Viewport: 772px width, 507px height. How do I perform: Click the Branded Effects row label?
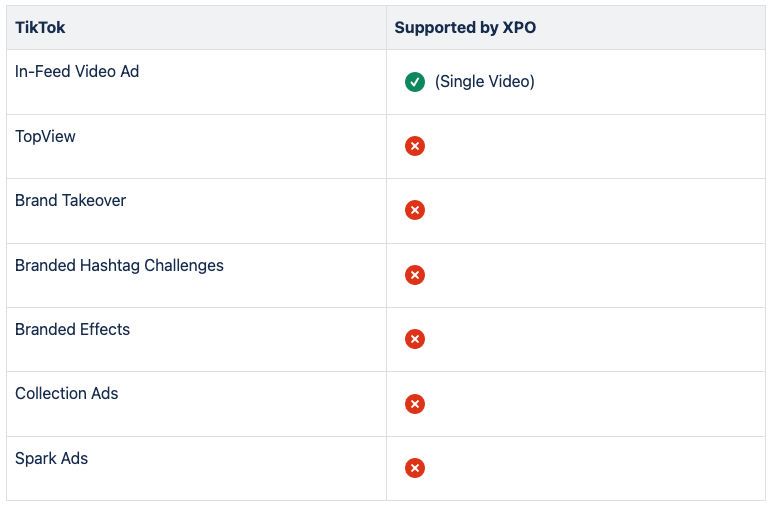click(72, 329)
